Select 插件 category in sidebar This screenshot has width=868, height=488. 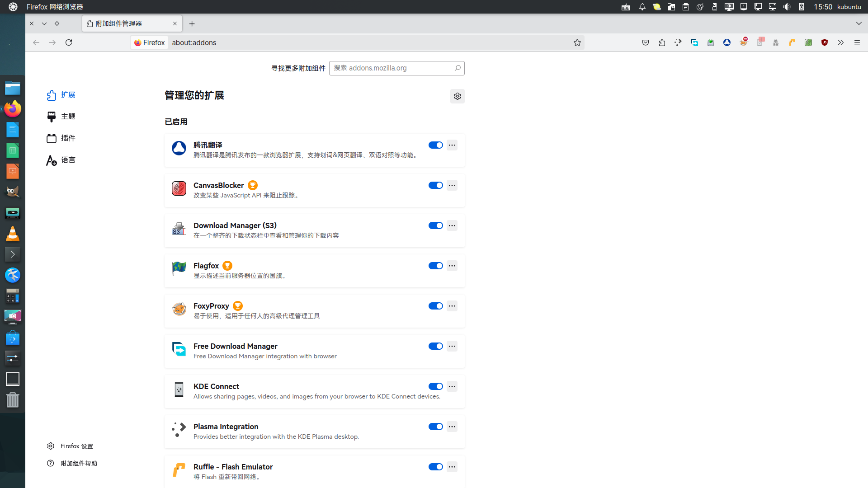coord(61,138)
